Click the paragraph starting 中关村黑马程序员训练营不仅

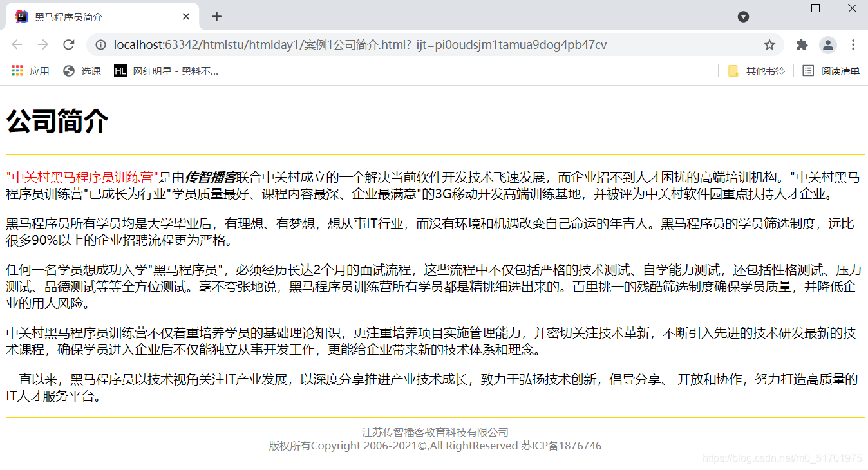[x=431, y=341]
